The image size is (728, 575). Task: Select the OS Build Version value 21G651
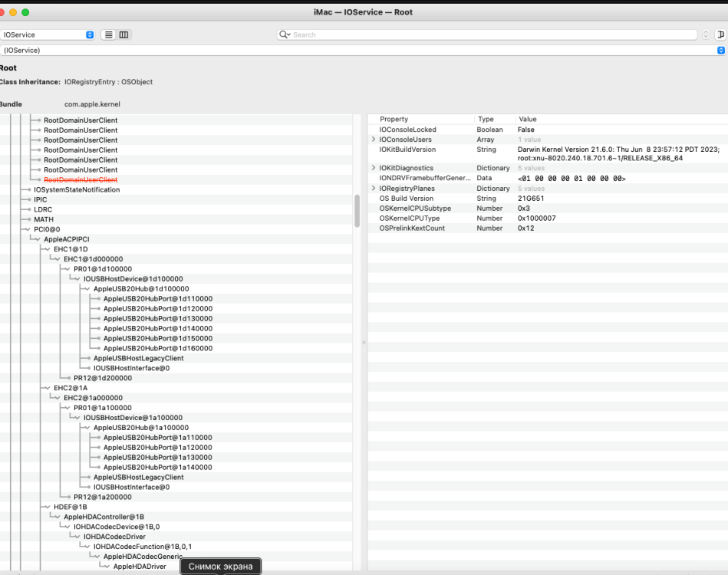[531, 198]
